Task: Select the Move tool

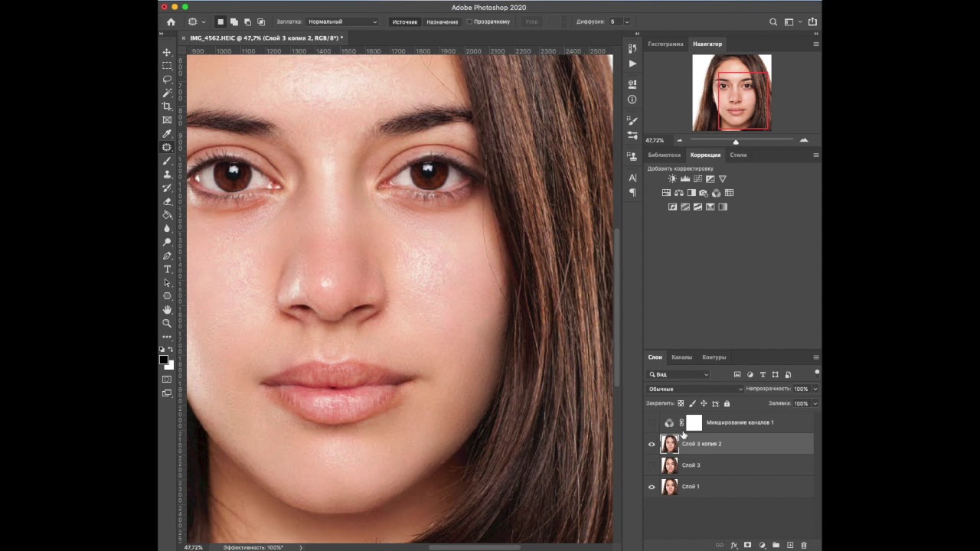Action: point(167,52)
